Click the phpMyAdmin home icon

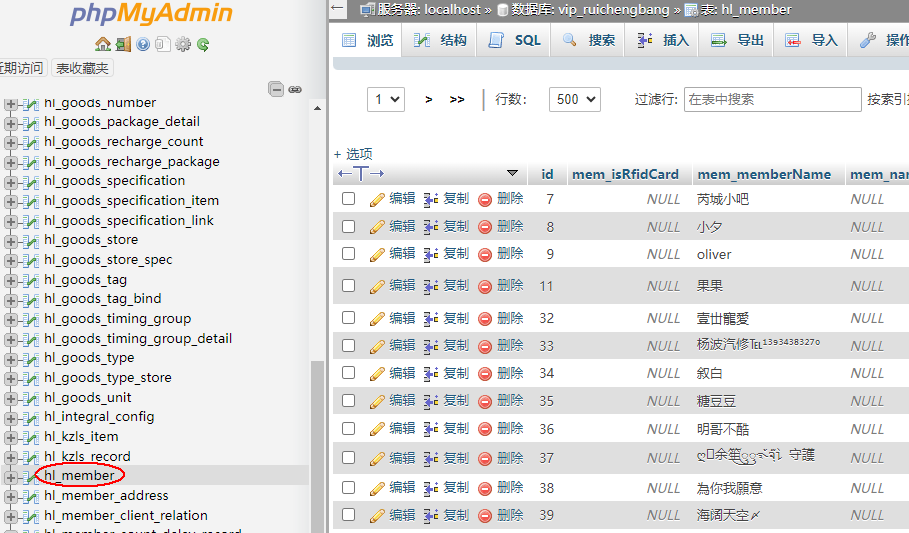tap(102, 44)
